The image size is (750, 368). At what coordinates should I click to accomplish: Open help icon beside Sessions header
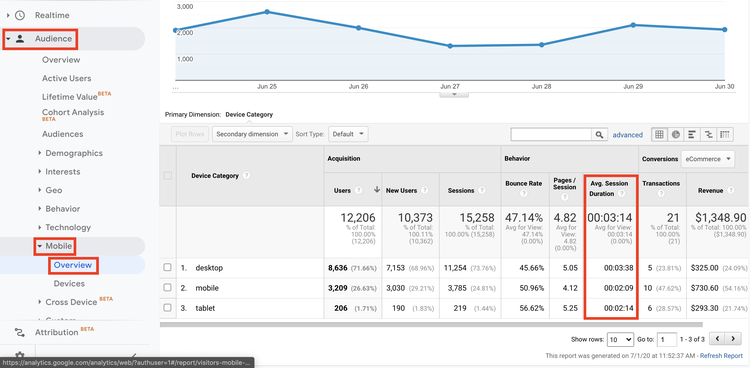[x=481, y=190]
